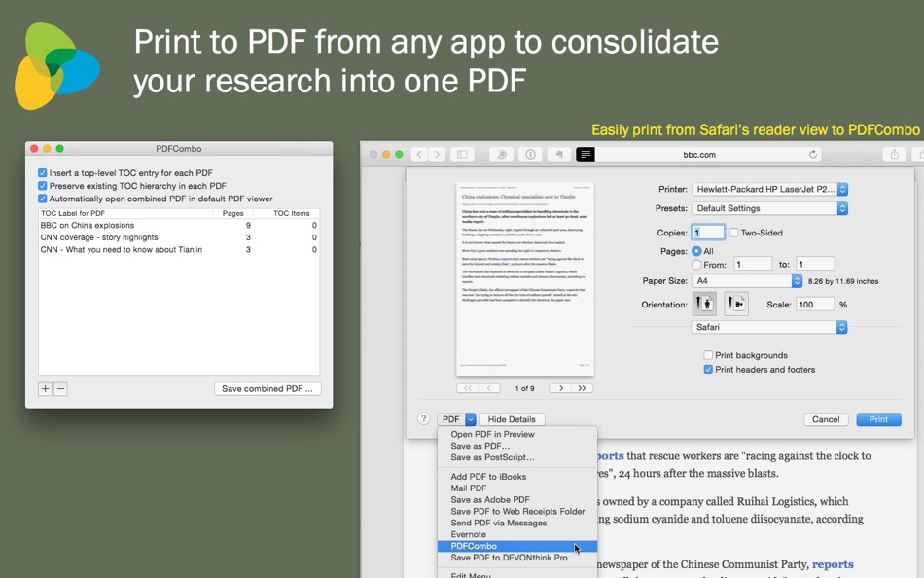Go to next preview page
This screenshot has width=924, height=578.
[x=560, y=388]
